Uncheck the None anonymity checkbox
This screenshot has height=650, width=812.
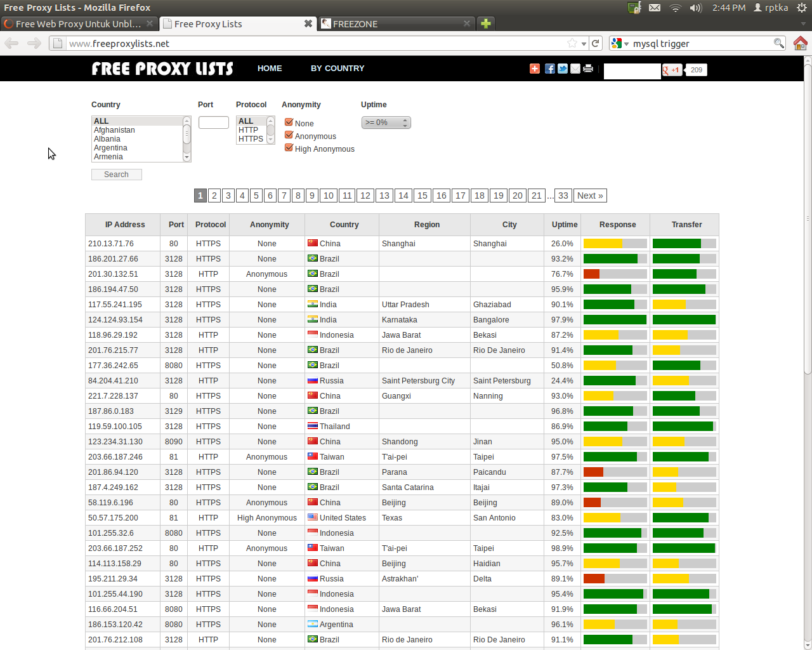[289, 123]
